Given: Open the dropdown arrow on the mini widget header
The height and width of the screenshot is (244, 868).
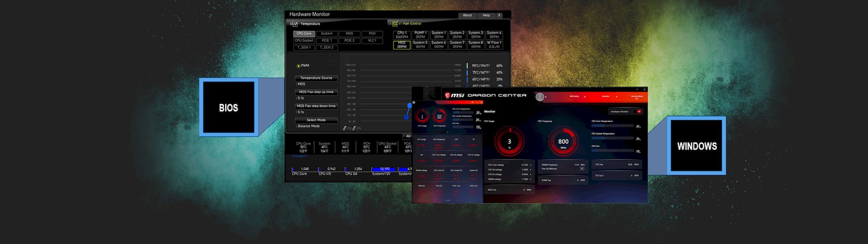Looking at the screenshot, I should (472, 102).
